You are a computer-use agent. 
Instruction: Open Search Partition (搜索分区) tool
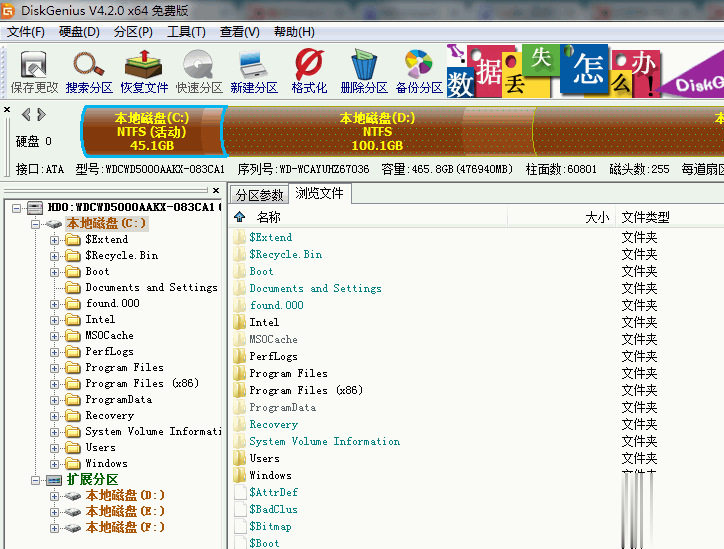[89, 72]
